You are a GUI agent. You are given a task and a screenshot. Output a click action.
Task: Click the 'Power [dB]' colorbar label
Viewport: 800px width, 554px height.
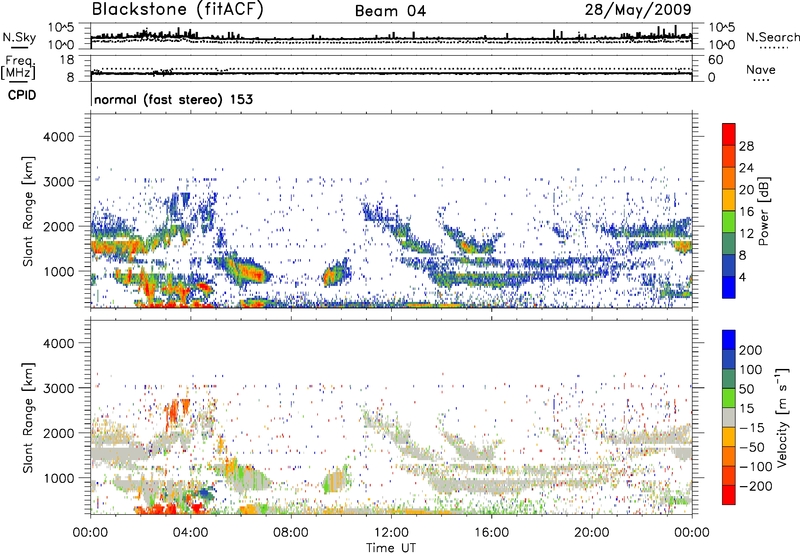tap(763, 211)
